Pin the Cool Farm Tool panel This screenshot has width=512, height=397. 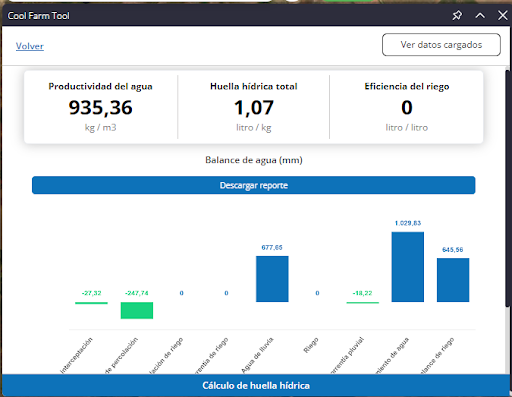click(457, 15)
